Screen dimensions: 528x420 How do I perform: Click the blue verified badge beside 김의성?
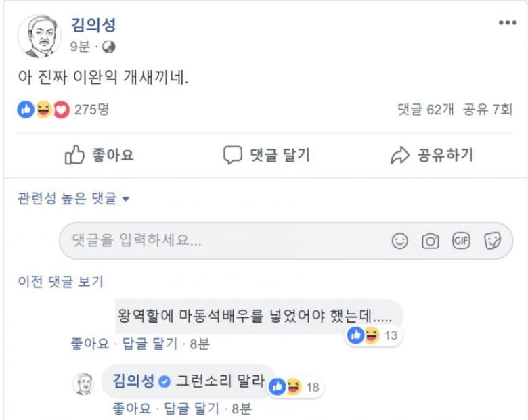click(163, 381)
